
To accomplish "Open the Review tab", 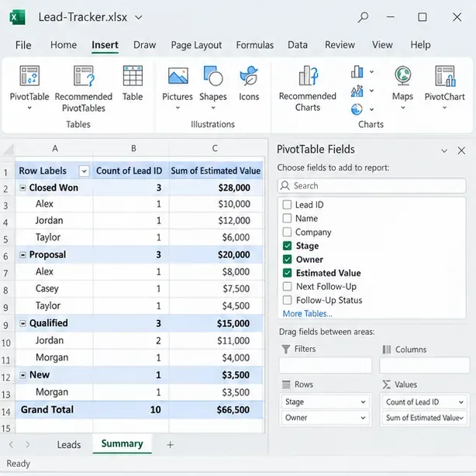I will click(x=340, y=45).
